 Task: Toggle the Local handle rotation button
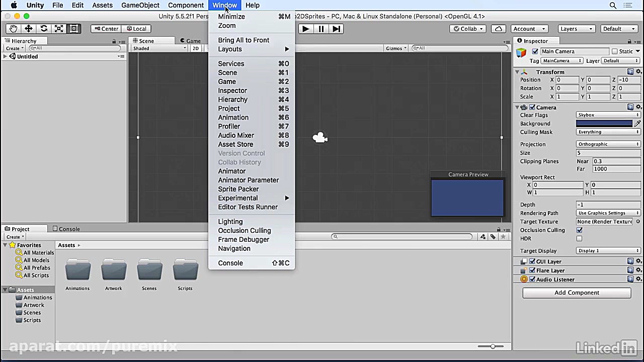click(136, 29)
